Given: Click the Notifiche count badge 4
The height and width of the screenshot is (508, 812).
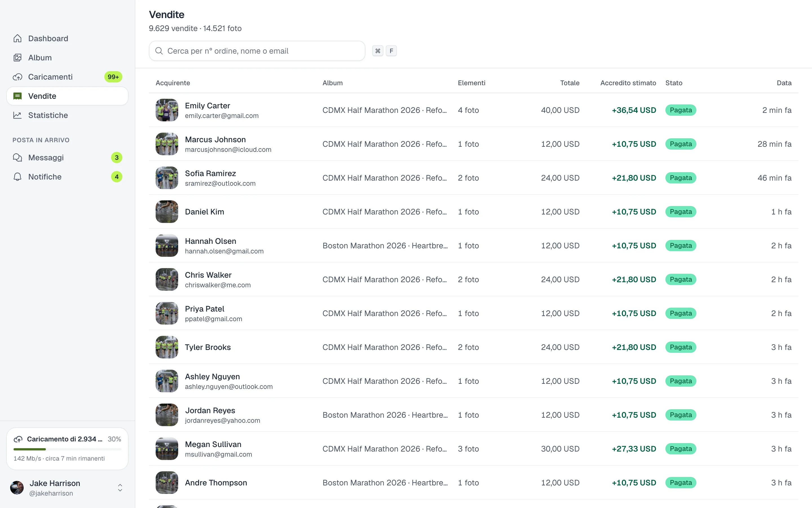Looking at the screenshot, I should coord(117,177).
